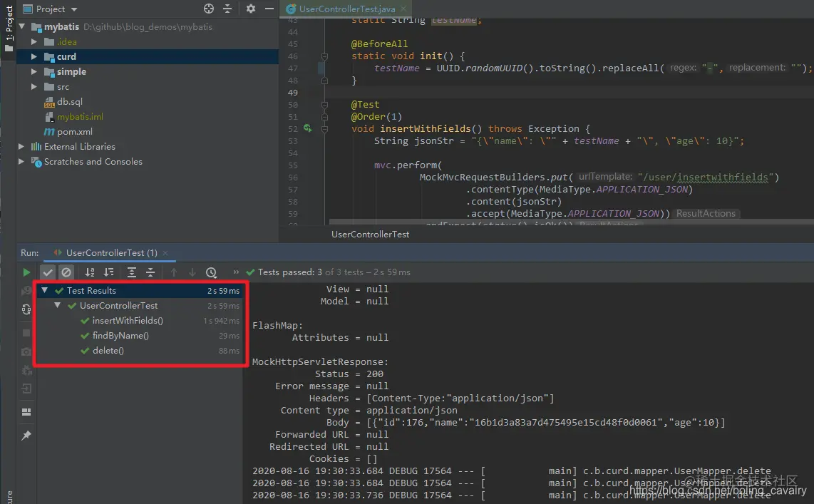Select mybatis.iml file
Viewport: 814px width, 504px height.
(80, 117)
